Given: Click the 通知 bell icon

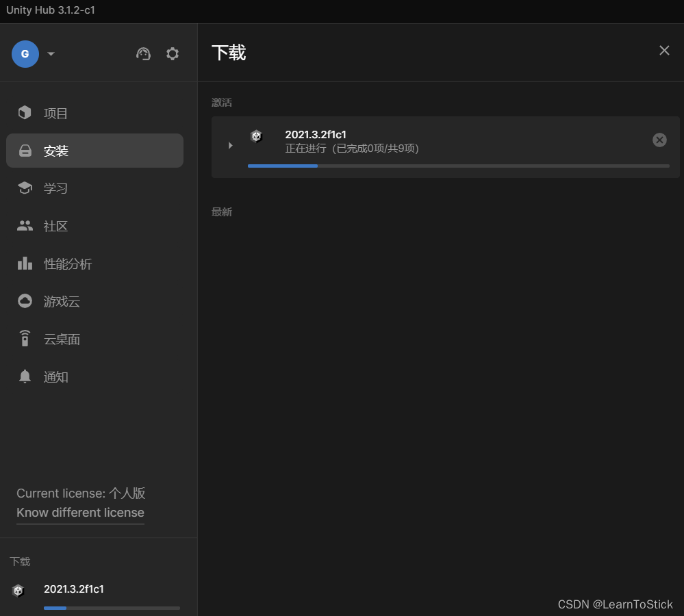Looking at the screenshot, I should pyautogui.click(x=25, y=376).
